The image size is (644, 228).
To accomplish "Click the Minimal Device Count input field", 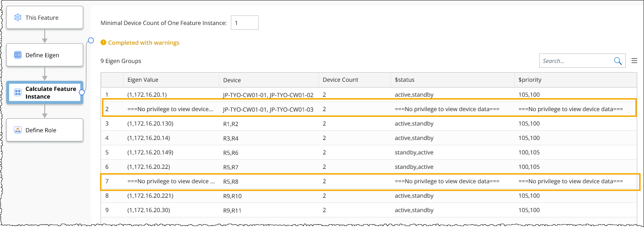I will pyautogui.click(x=245, y=23).
